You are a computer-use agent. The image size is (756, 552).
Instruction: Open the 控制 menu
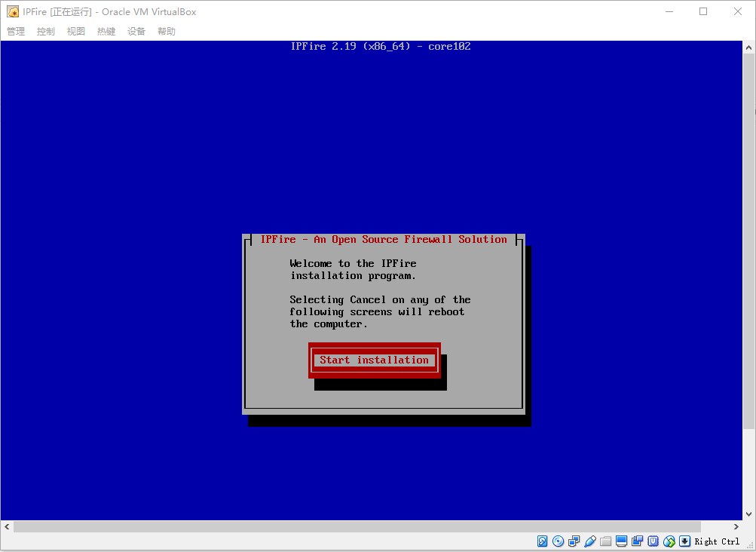click(x=46, y=32)
